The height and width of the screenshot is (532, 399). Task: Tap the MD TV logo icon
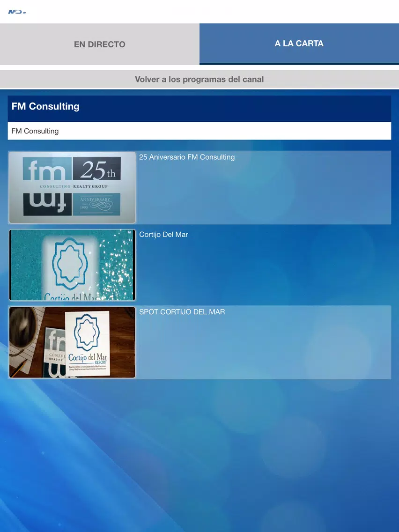17,12
